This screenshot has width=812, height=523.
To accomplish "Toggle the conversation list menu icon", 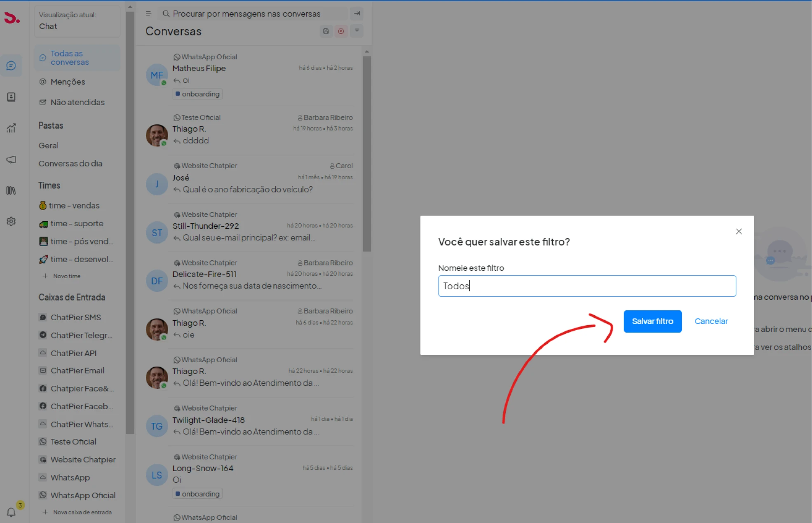I will click(148, 14).
